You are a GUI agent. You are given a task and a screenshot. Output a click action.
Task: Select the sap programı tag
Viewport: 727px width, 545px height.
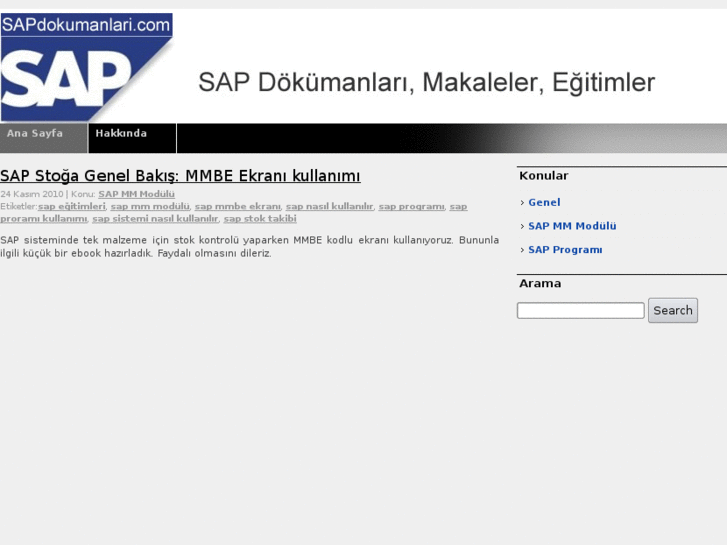click(x=412, y=206)
